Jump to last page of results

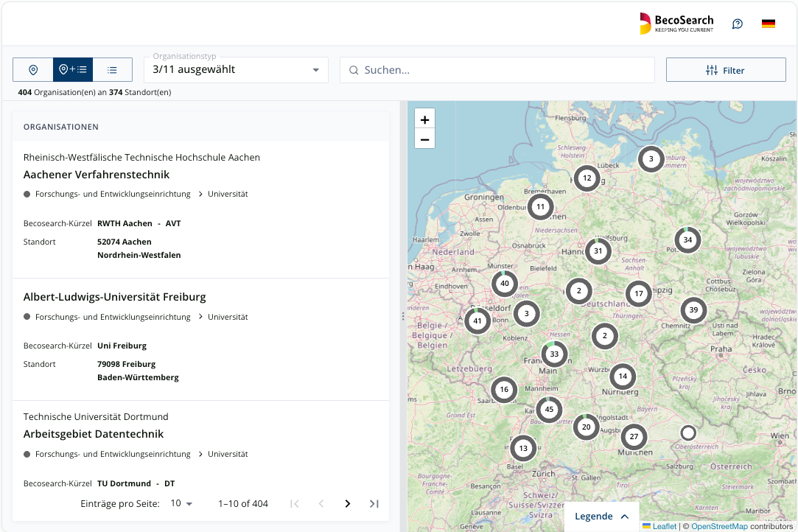pyautogui.click(x=374, y=503)
